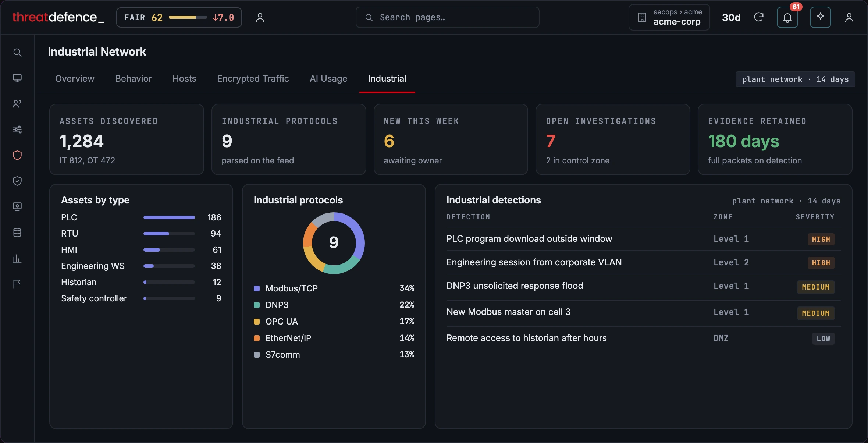Switch to the Encrypted Traffic tab
The image size is (868, 443).
[x=253, y=79]
